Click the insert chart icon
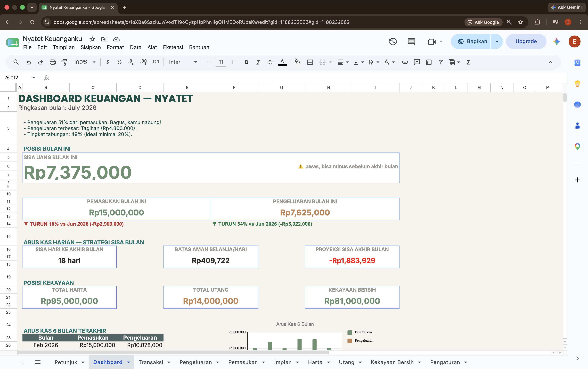588x369 pixels. pos(429,62)
